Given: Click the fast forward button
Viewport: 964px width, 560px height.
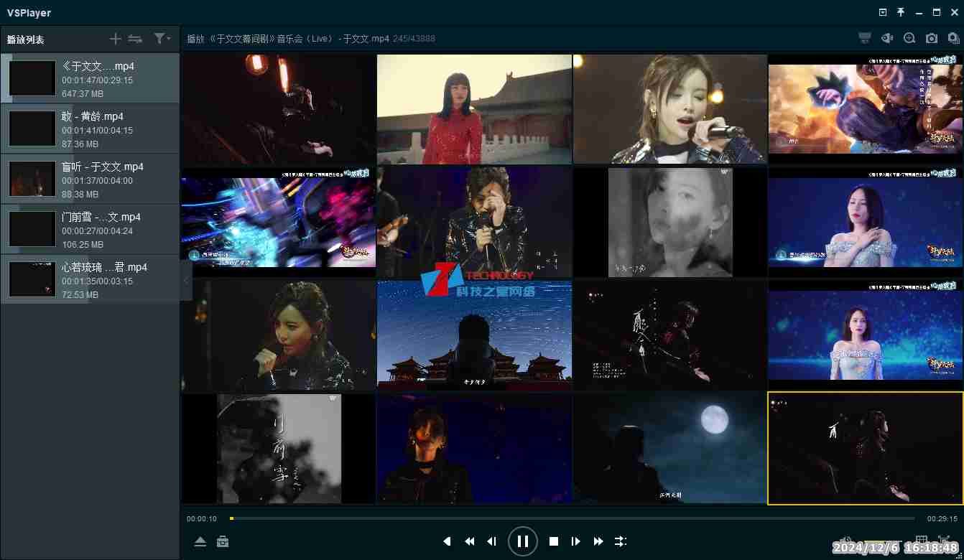Looking at the screenshot, I should pos(598,541).
